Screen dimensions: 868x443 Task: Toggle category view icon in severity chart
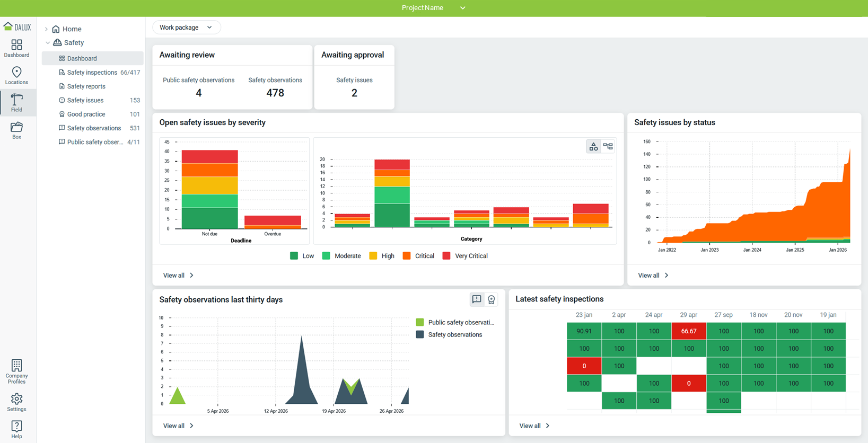593,146
